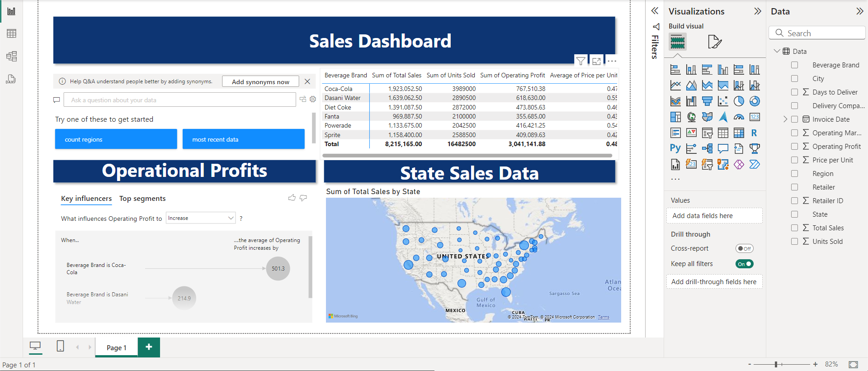This screenshot has width=868, height=371.
Task: Select the Card 123 visual
Action: click(755, 117)
